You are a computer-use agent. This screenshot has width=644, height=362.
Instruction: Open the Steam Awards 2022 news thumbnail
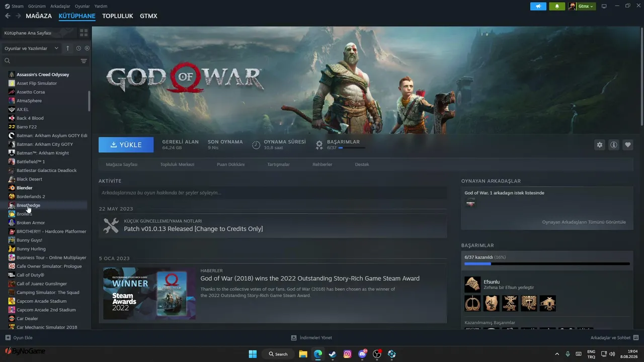pos(149,293)
